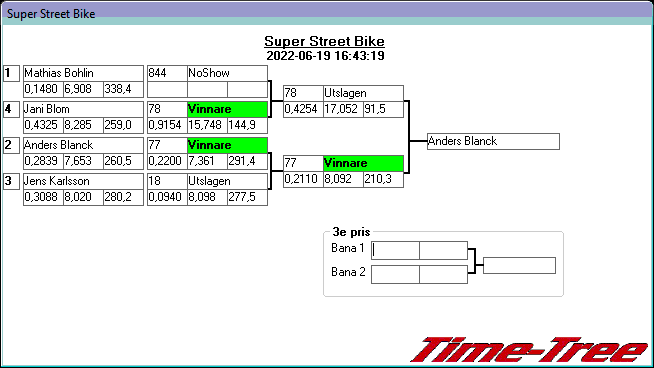Click the 17,052 elapsed time cell

click(x=343, y=109)
